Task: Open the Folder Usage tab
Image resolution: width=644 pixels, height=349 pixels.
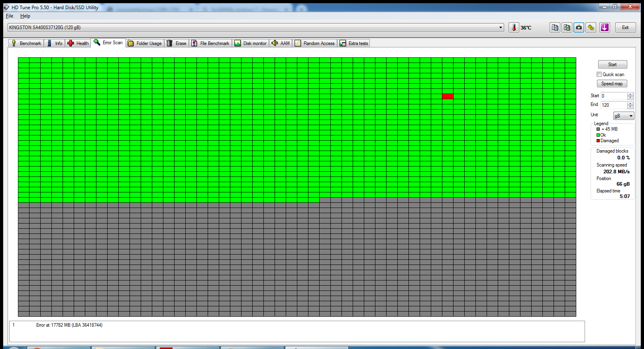Action: click(145, 43)
